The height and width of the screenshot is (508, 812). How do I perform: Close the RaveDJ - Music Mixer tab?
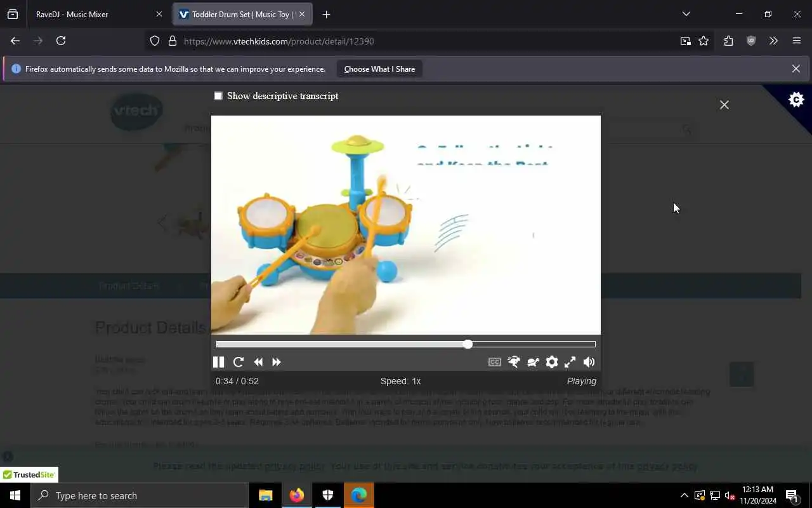pos(159,14)
